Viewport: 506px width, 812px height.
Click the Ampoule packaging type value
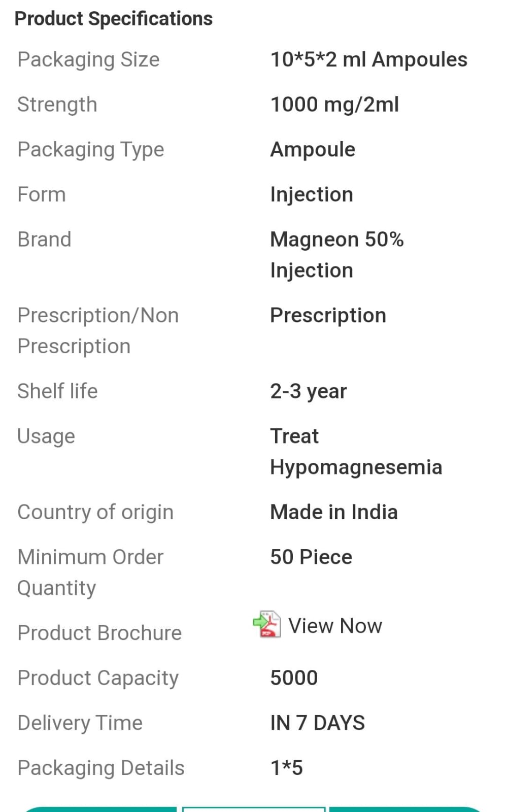click(313, 150)
